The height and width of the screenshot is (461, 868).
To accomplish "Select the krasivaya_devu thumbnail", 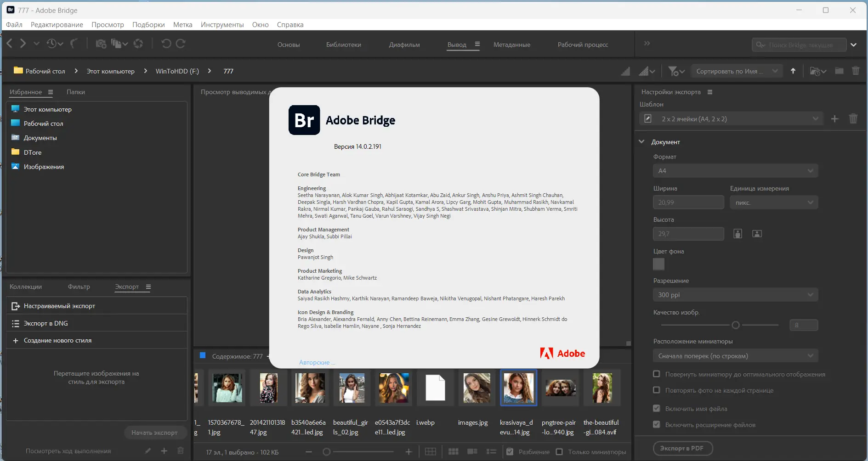I will 518,388.
